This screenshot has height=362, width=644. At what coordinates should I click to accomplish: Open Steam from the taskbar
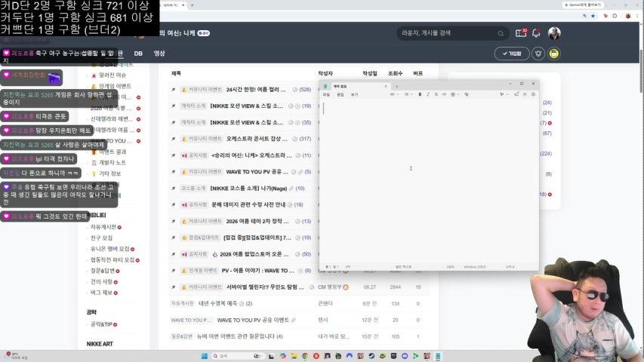(371, 356)
